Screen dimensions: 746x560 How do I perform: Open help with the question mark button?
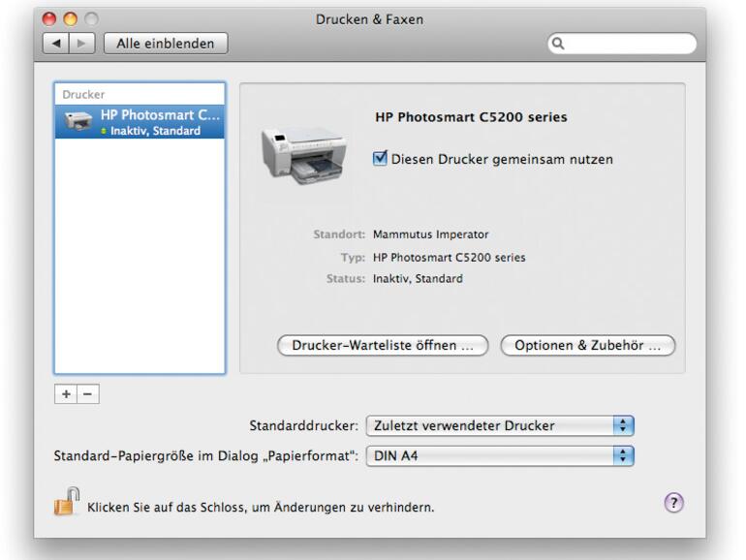point(673,502)
